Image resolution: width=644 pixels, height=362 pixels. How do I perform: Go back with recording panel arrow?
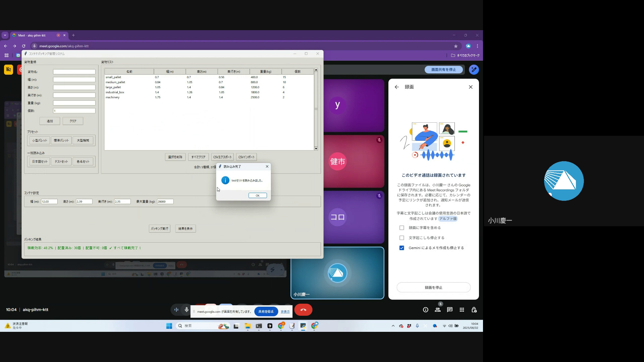pyautogui.click(x=397, y=87)
